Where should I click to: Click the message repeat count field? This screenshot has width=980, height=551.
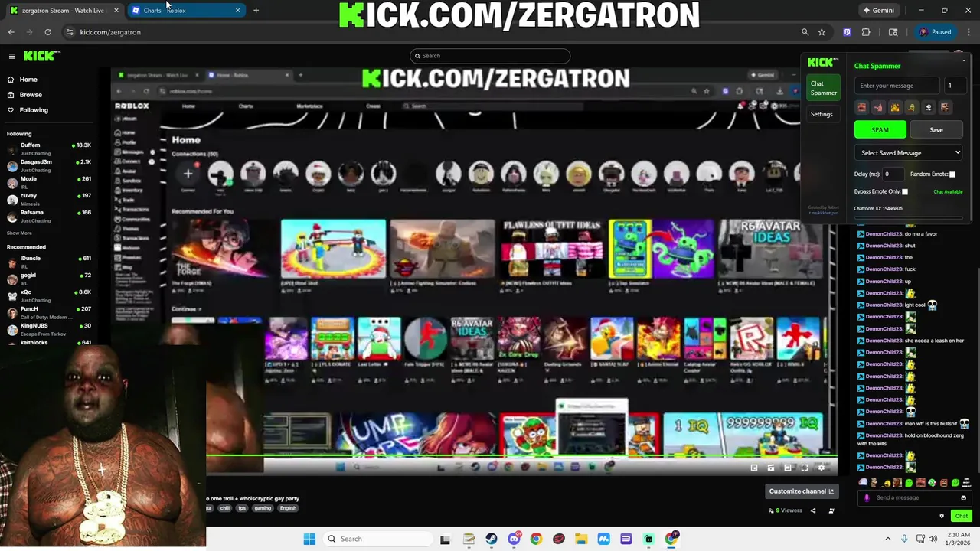pos(954,86)
